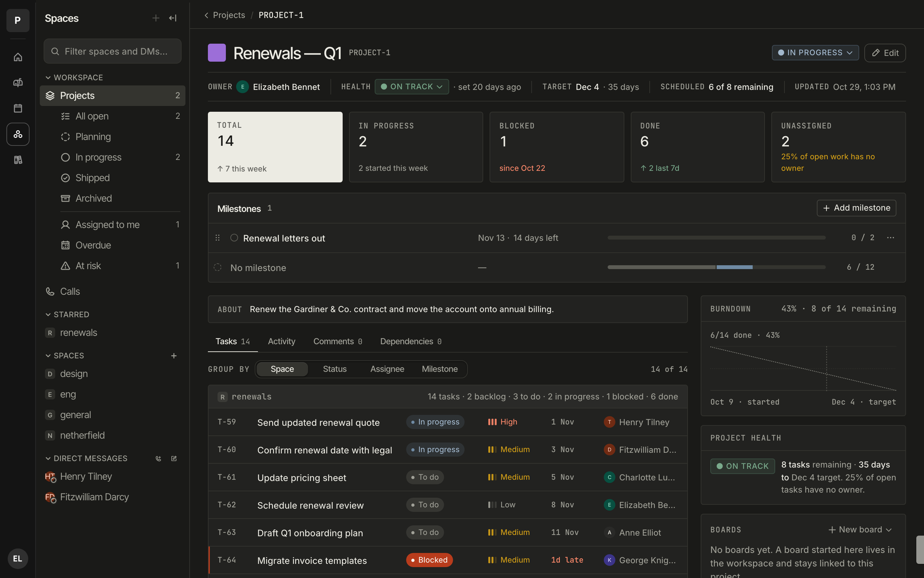Viewport: 924px width, 578px height.
Task: Open Henry Tilney direct message
Action: point(112,477)
